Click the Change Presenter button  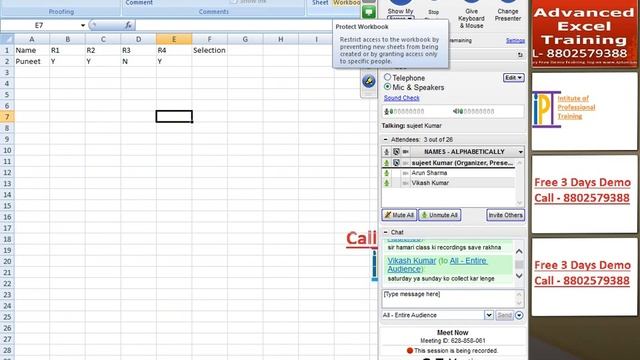click(508, 11)
